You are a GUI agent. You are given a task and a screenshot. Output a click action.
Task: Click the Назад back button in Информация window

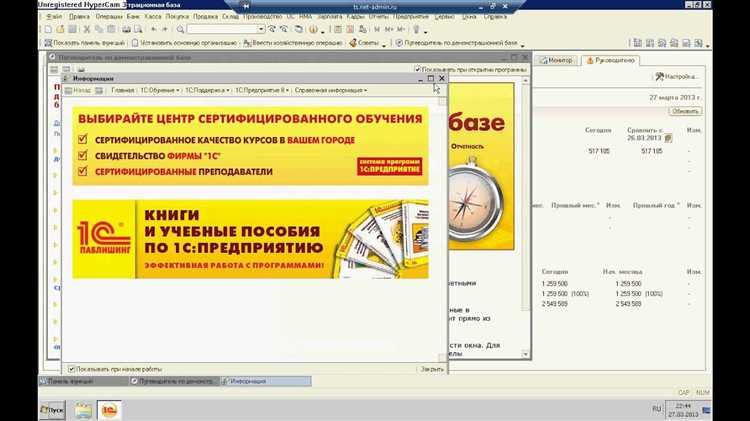pyautogui.click(x=78, y=90)
